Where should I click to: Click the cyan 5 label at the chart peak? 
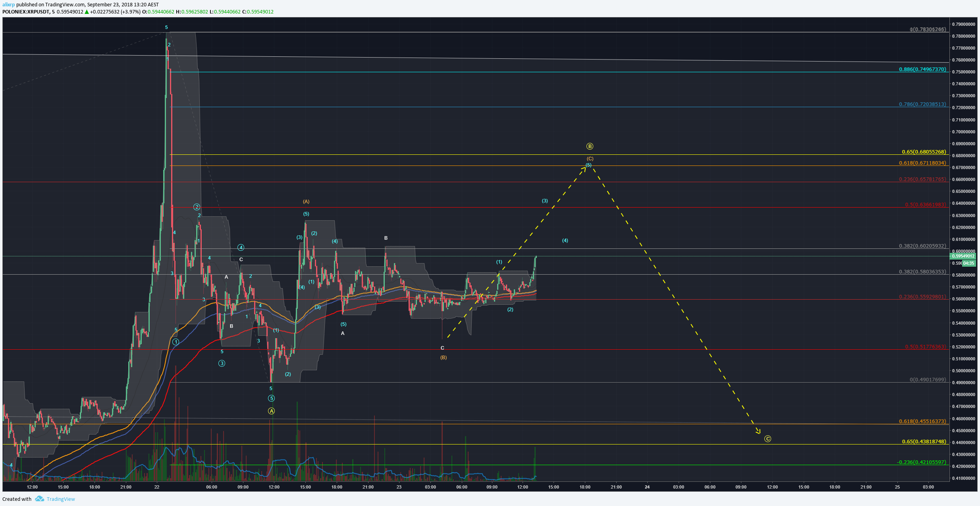tap(166, 27)
